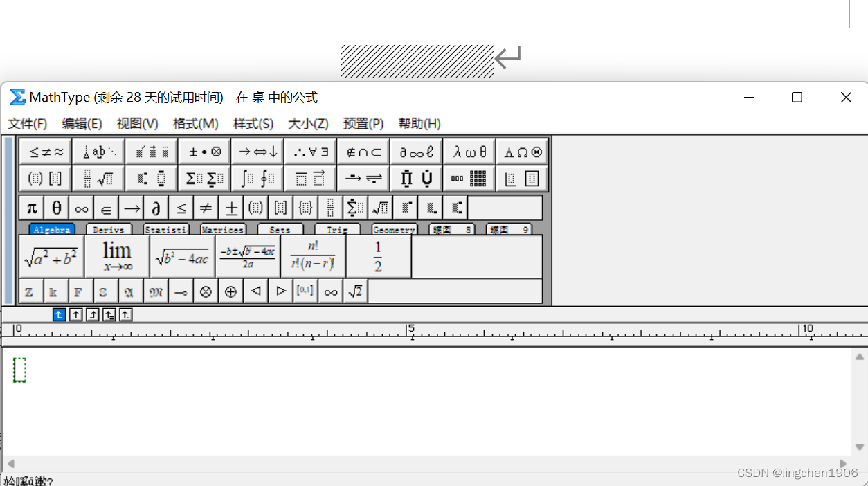Insert the element-of symbol (∈)
868x486 pixels.
[x=107, y=208]
